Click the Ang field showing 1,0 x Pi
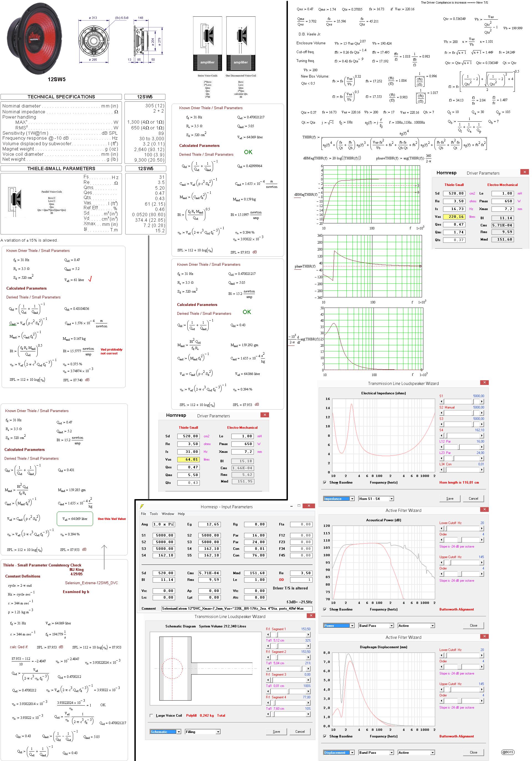The height and width of the screenshot is (761, 532). [163, 524]
